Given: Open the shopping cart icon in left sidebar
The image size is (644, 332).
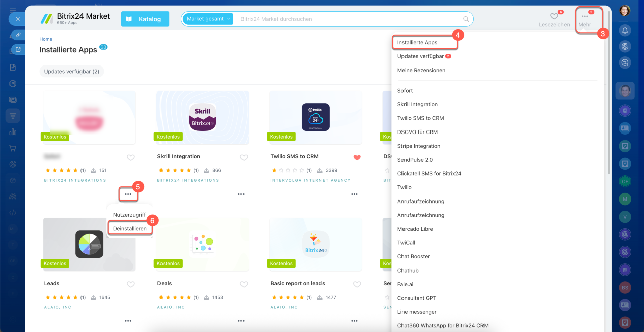Looking at the screenshot, I should click(x=13, y=148).
